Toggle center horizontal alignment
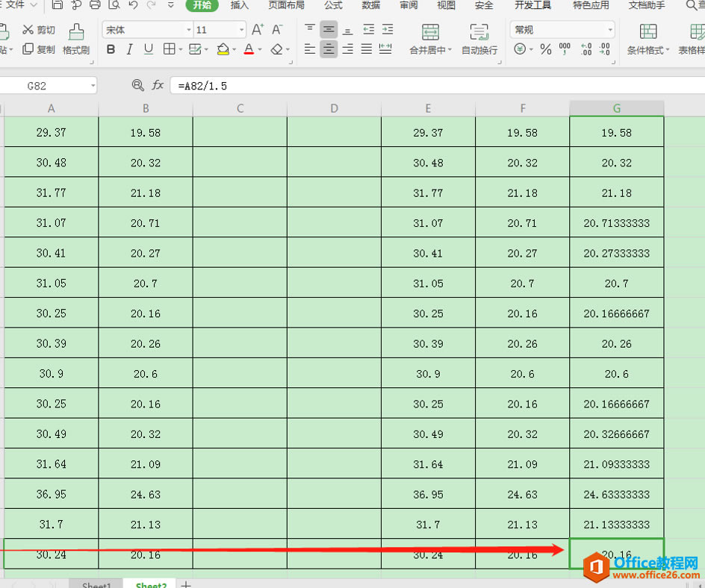Image resolution: width=705 pixels, height=588 pixels. pos(329,49)
